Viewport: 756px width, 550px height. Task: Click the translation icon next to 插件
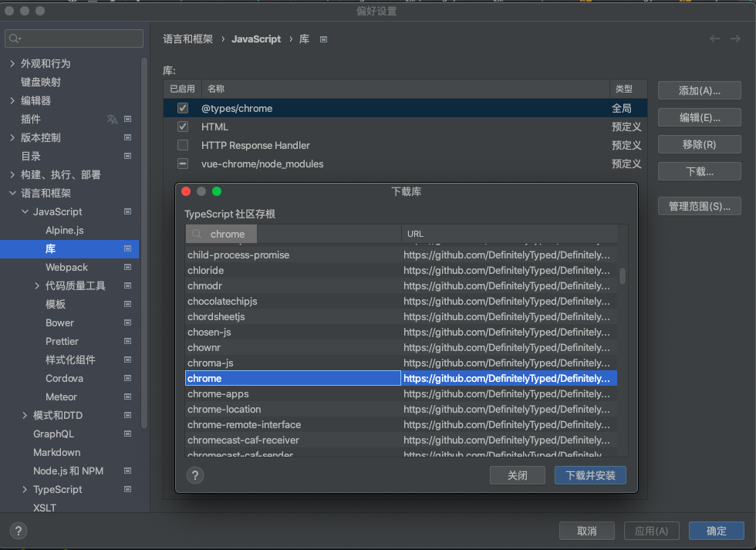pos(113,120)
